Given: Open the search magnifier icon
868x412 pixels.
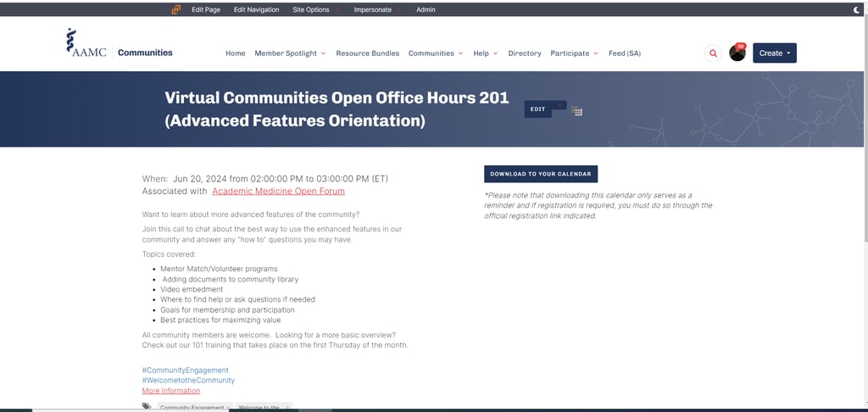Looking at the screenshot, I should pyautogui.click(x=713, y=53).
